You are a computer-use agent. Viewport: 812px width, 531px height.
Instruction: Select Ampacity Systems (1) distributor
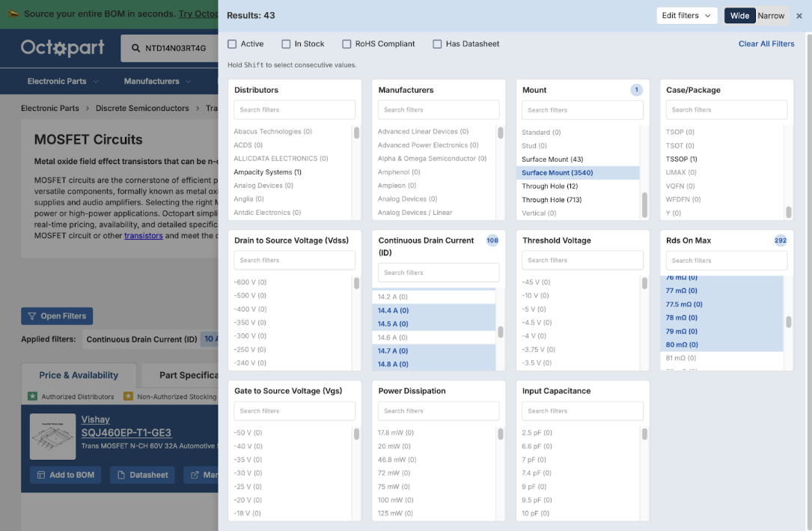tap(267, 172)
